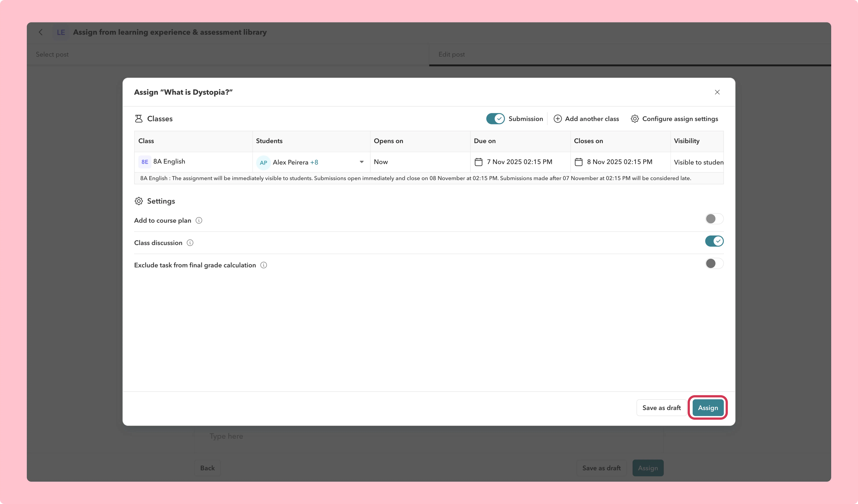
Task: Click the Classes section person icon
Action: click(139, 119)
